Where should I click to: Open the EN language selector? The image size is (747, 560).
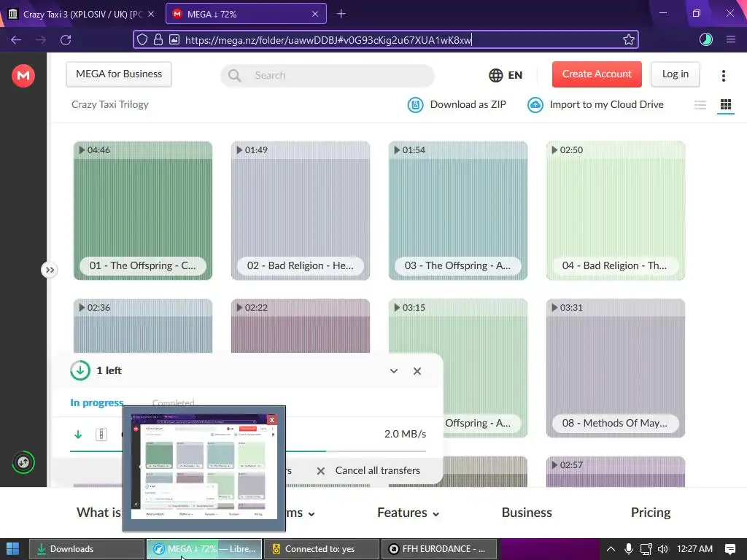[x=506, y=75]
